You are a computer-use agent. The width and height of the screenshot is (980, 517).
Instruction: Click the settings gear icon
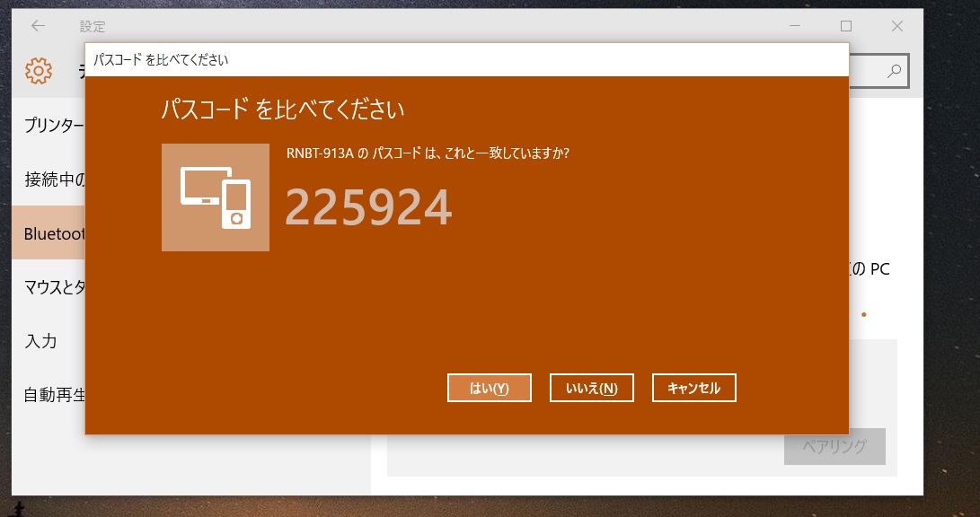click(38, 71)
